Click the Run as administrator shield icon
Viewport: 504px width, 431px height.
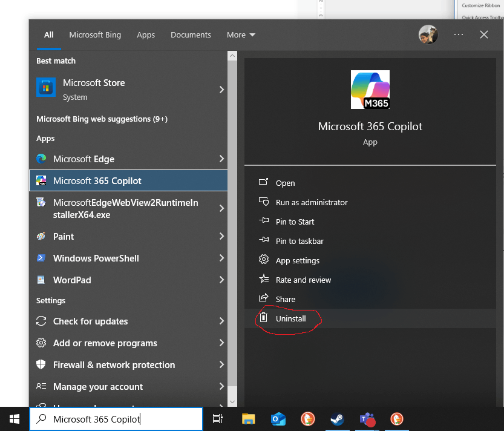click(x=264, y=202)
